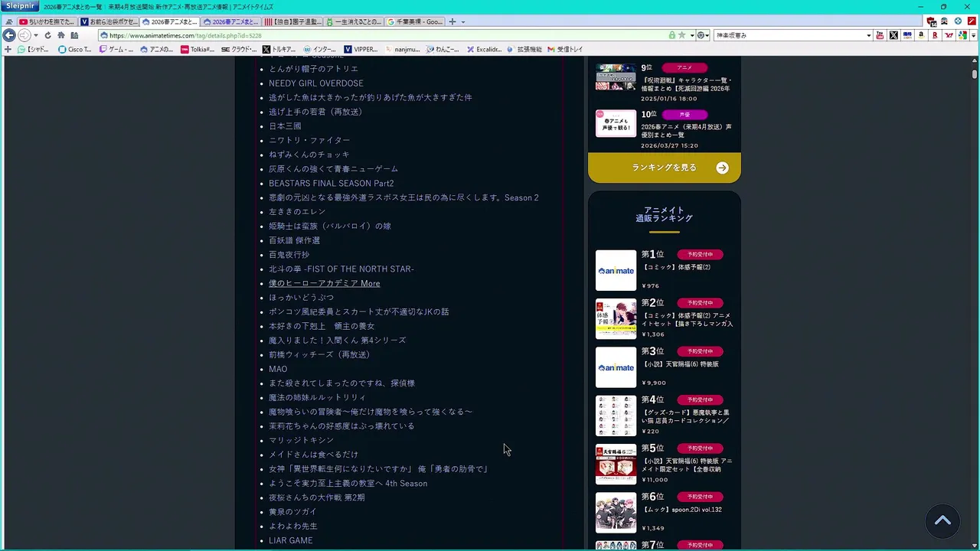Click the BEASTARS FINAL SEASON Part2 entry

click(331, 183)
